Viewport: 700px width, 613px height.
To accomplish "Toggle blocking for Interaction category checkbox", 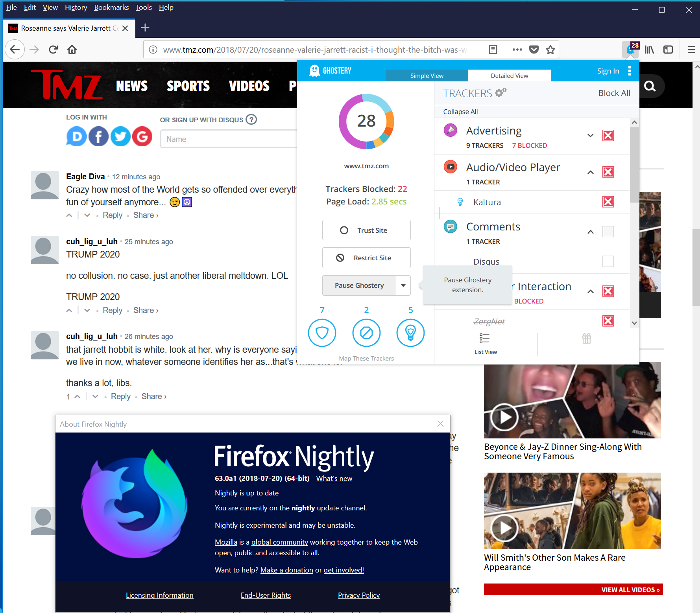I will click(x=608, y=291).
